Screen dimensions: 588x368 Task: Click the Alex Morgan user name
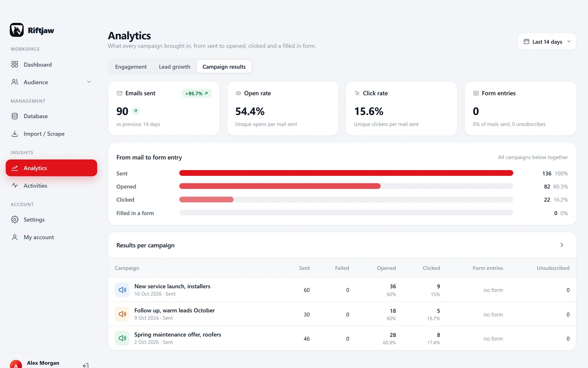(x=43, y=363)
